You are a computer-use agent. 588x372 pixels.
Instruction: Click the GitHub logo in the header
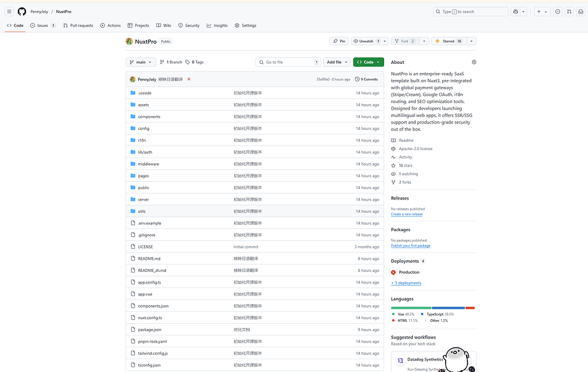click(22, 11)
